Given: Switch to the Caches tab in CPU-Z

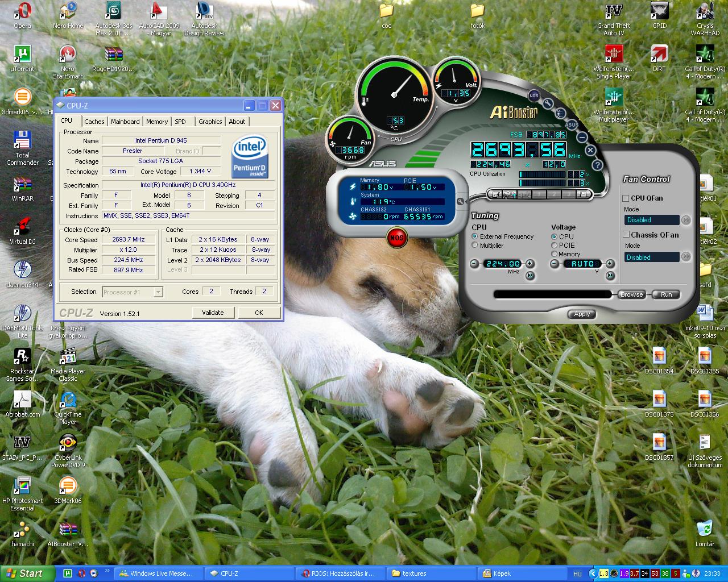Looking at the screenshot, I should (94, 122).
